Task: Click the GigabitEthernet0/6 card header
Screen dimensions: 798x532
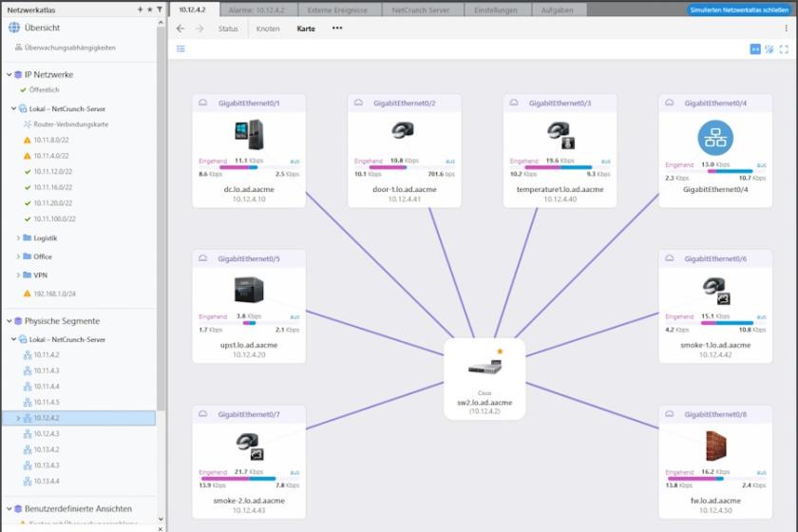Action: pos(715,258)
